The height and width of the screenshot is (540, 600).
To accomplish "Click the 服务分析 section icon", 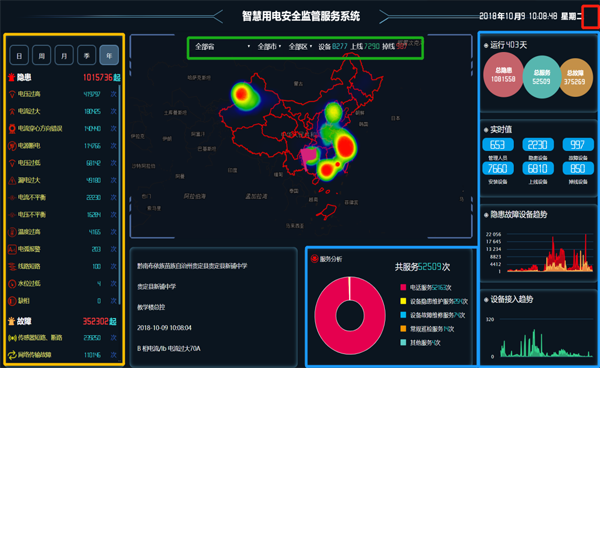I will [315, 259].
